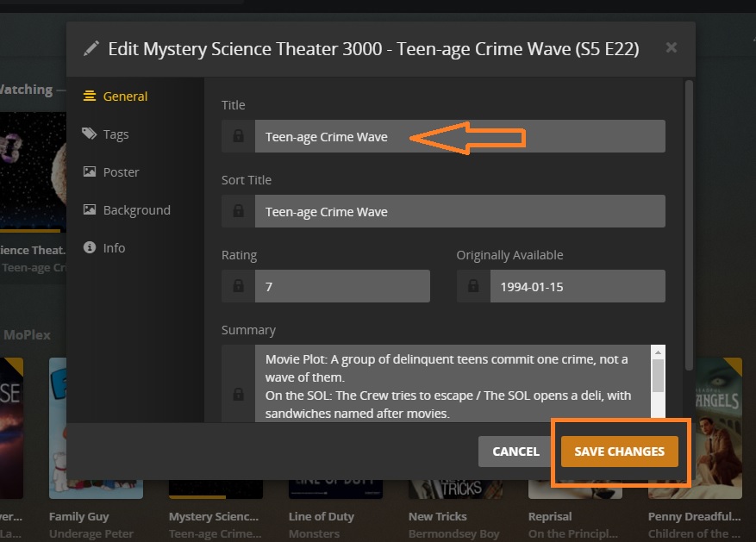This screenshot has width=756, height=542.
Task: Toggle the lock icon beside Summary field
Action: tap(238, 394)
